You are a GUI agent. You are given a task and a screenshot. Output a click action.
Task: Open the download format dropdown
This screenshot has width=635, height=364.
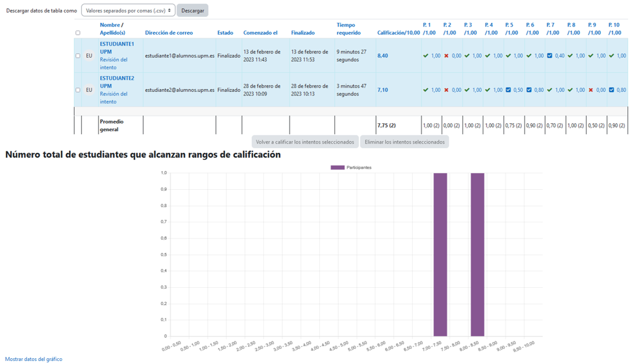[x=128, y=10]
